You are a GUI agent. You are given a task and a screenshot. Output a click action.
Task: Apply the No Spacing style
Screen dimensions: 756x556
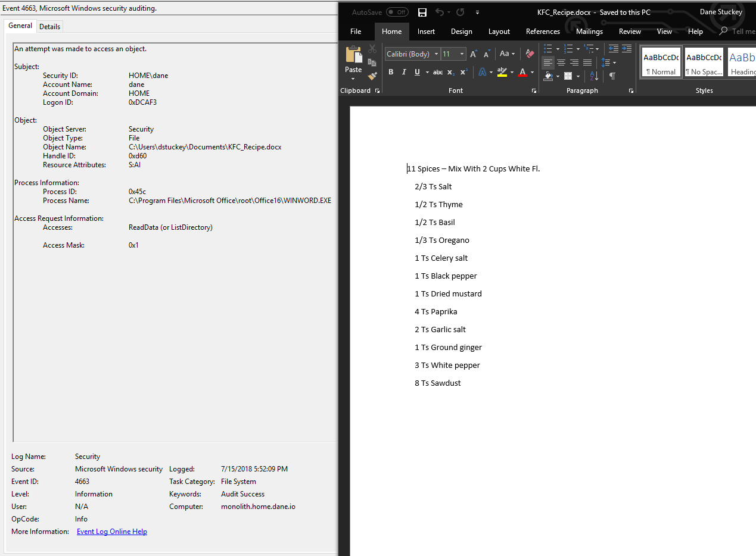pyautogui.click(x=704, y=63)
